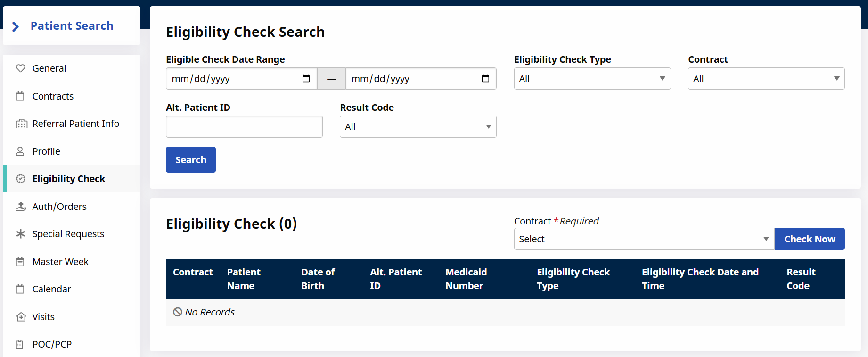Open the Calendar sidebar item
This screenshot has width=868, height=357.
(x=51, y=289)
